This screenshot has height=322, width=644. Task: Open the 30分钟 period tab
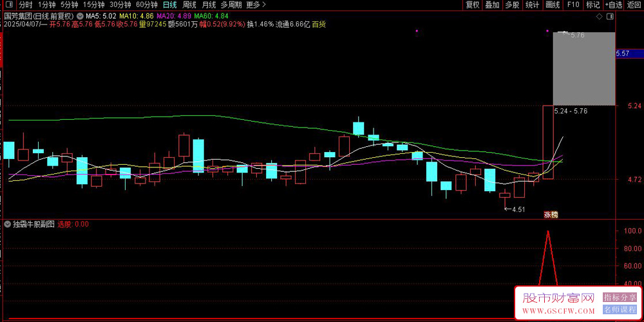tap(120, 5)
